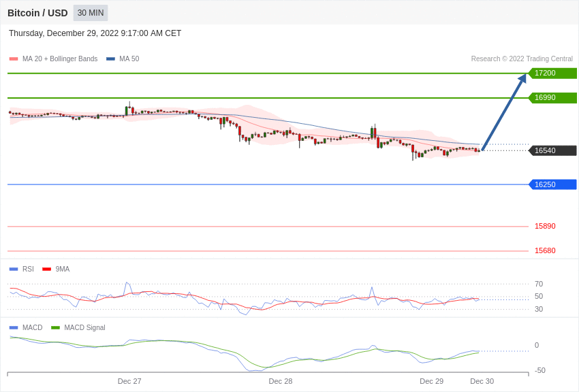Click the 9MA legend label
Viewport: 579px width, 392px height.
click(63, 269)
